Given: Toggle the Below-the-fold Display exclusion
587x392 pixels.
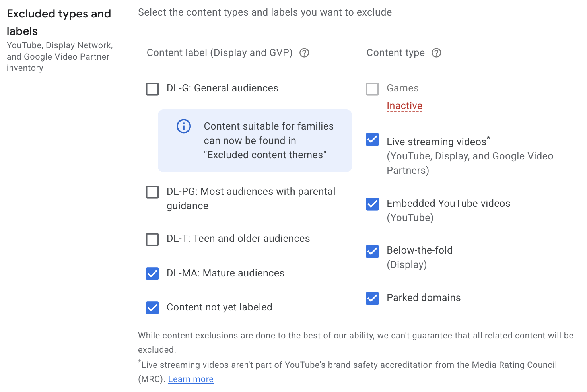Looking at the screenshot, I should [372, 251].
